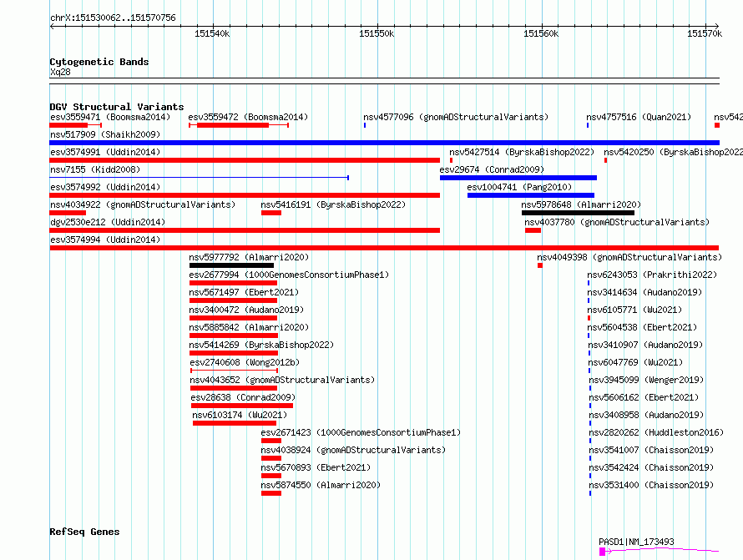This screenshot has width=743, height=560.
Task: Open esv3574994 (Uddin2014) label
Action: (x=105, y=240)
